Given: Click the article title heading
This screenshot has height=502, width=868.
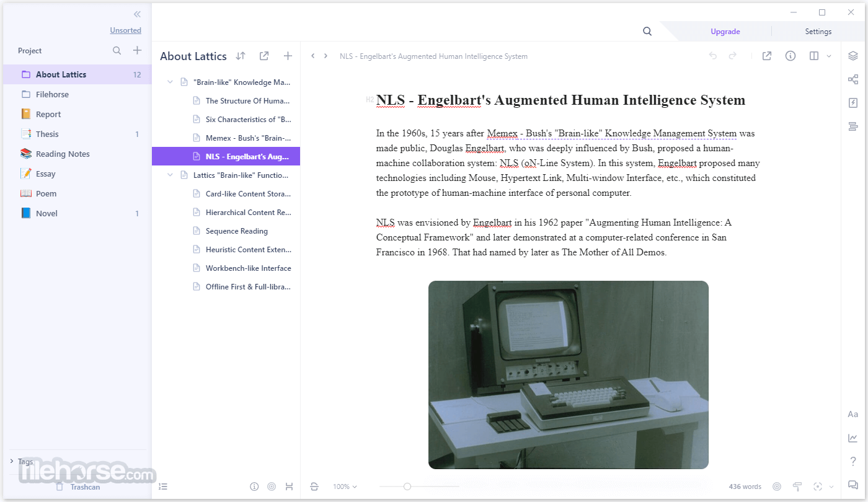Looking at the screenshot, I should 560,100.
